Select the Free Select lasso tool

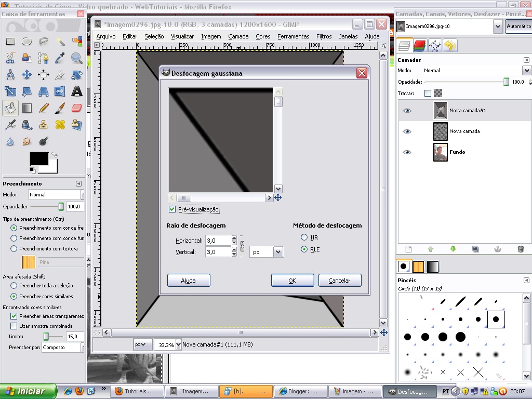click(x=44, y=42)
